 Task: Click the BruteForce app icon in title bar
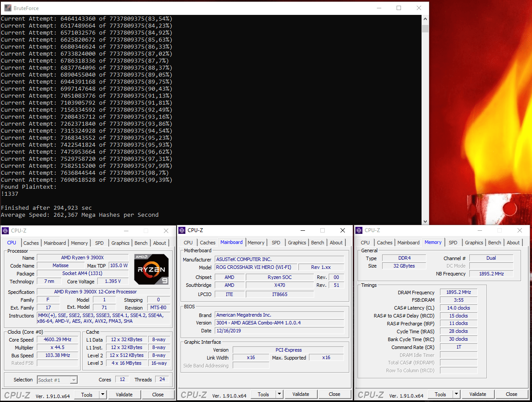pyautogui.click(x=8, y=8)
